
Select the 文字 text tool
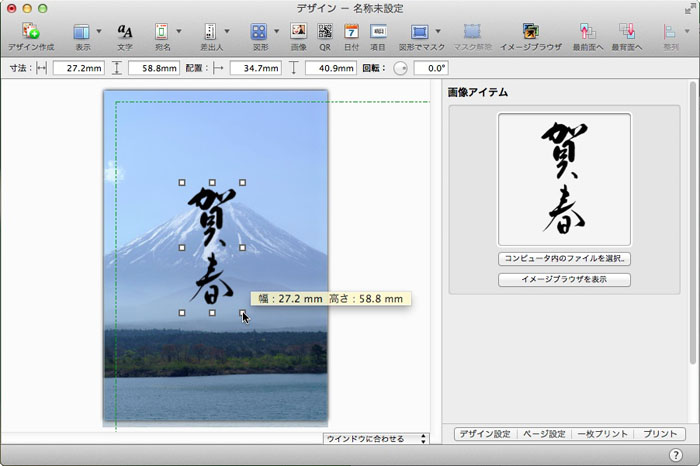[125, 32]
